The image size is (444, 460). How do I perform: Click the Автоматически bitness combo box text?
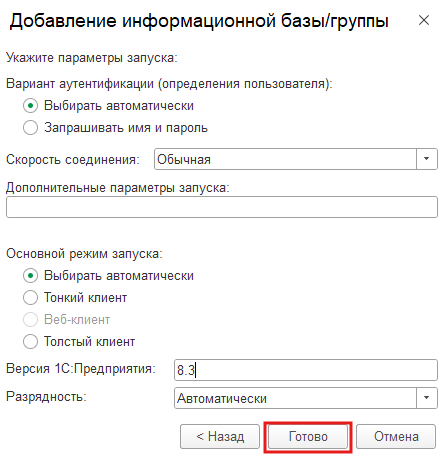222,398
